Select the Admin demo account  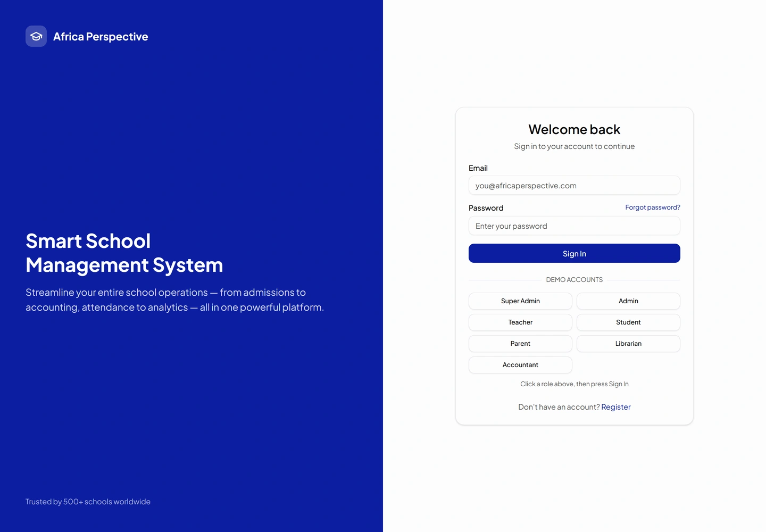point(628,301)
